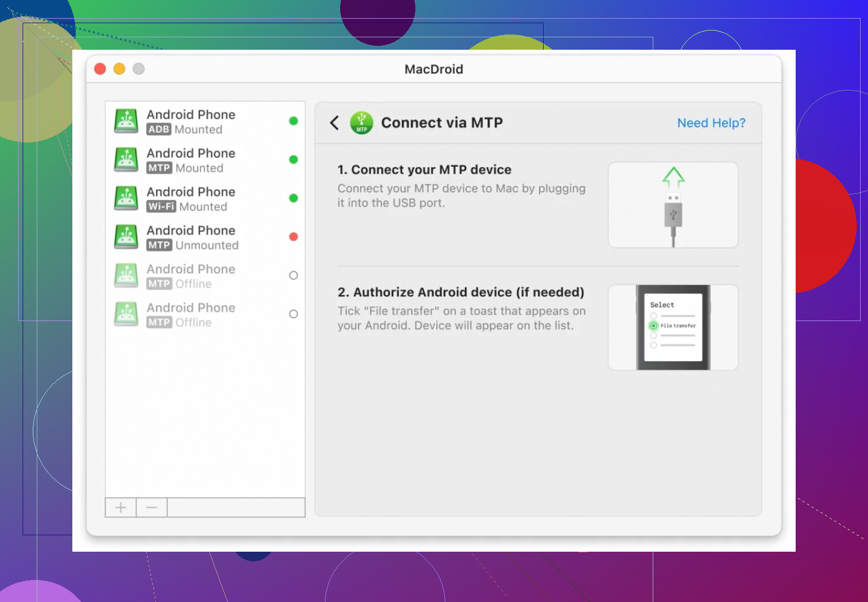Click the MacDroid window title
Image resolution: width=868 pixels, height=602 pixels.
point(434,69)
